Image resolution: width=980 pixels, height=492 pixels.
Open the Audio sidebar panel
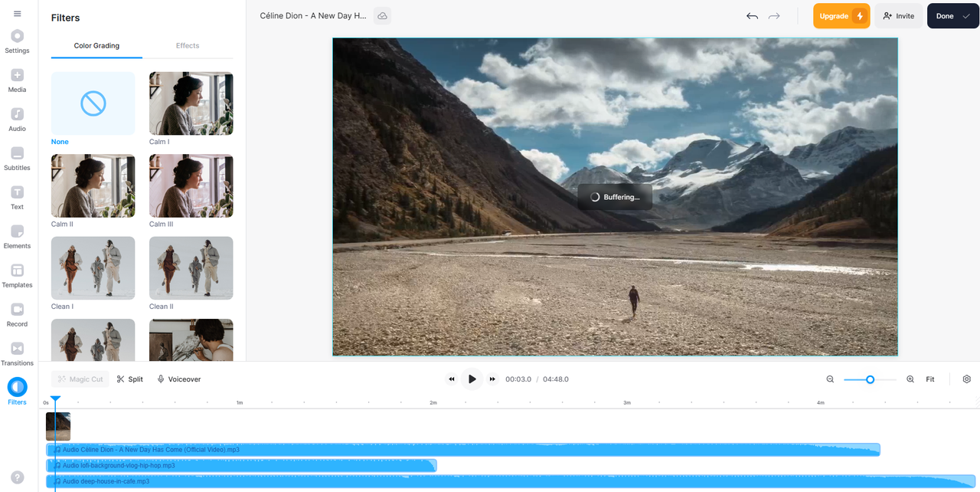pyautogui.click(x=17, y=120)
